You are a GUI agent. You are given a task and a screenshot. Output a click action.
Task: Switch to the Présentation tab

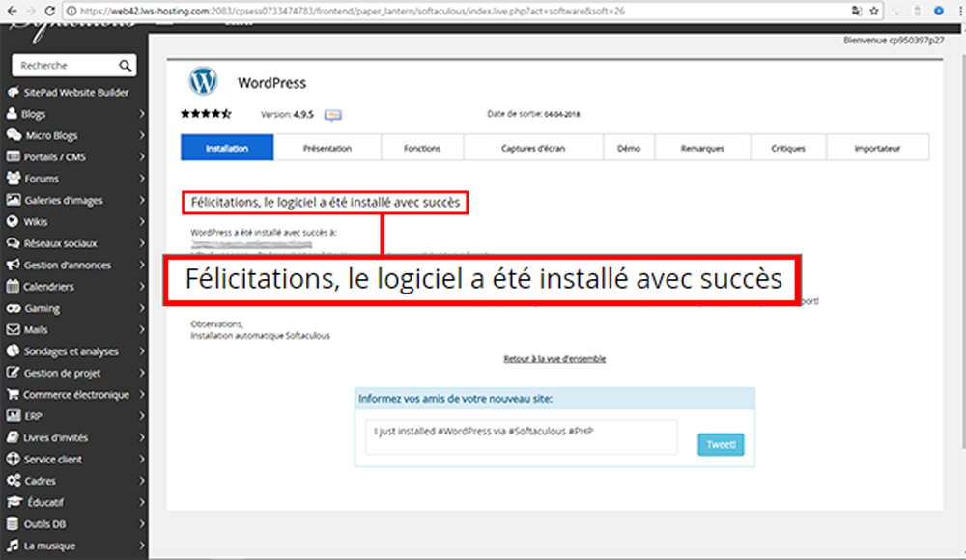pyautogui.click(x=327, y=148)
